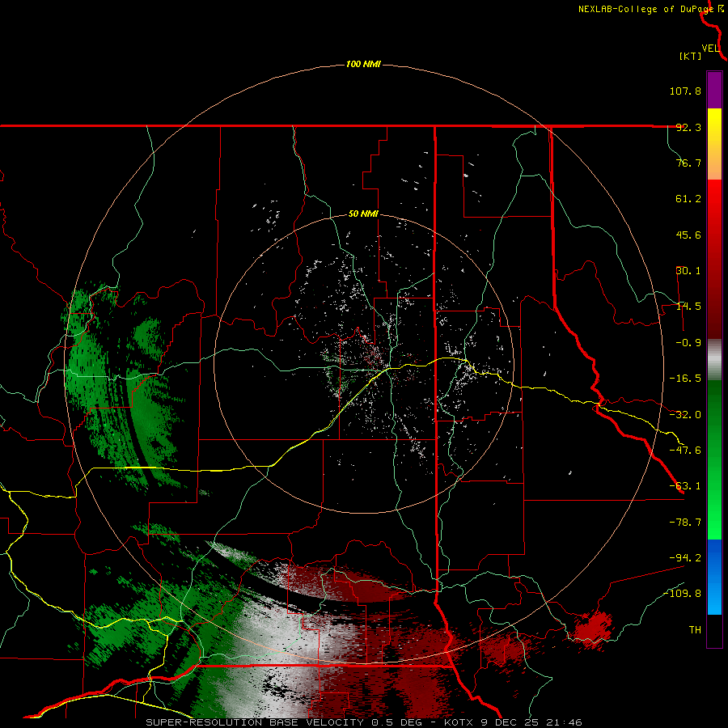Image resolution: width=728 pixels, height=728 pixels.
Task: Click the VEL legend heading
Action: [710, 49]
